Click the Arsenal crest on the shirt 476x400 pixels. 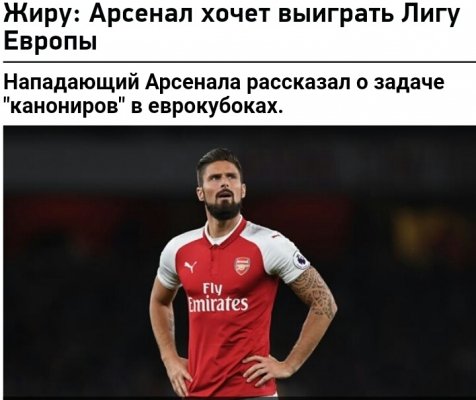tap(242, 266)
